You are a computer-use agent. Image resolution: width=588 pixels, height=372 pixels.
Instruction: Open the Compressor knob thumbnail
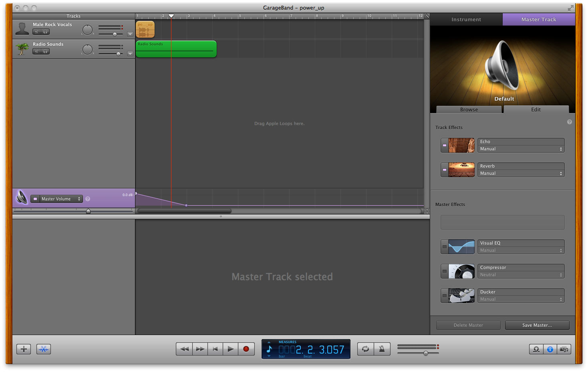tap(461, 271)
